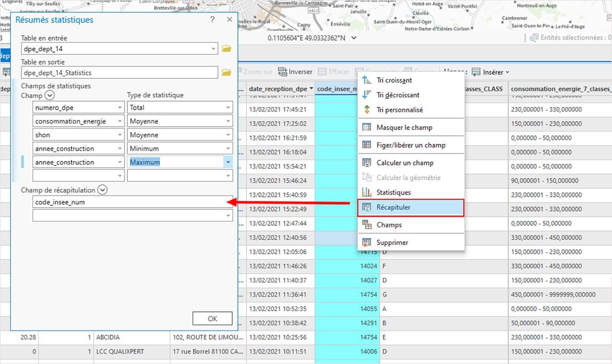Click the ABCIDIA cell
This screenshot has width=612, height=364.
click(132, 337)
